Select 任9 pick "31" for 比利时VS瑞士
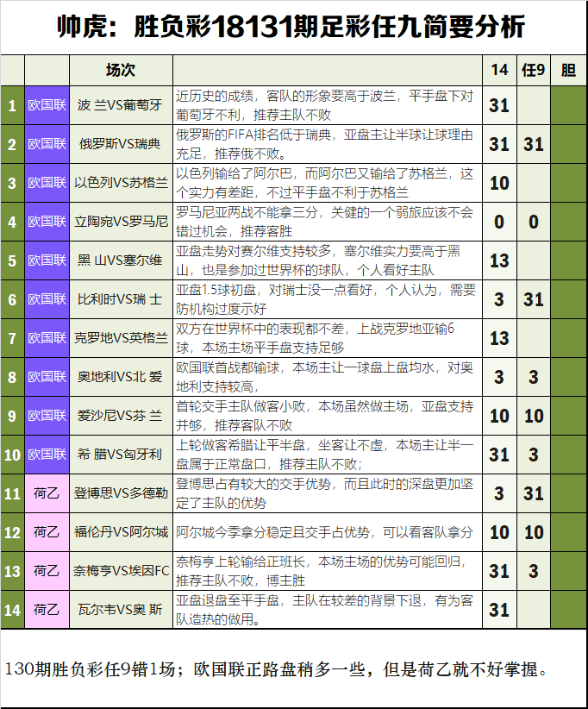 click(534, 300)
